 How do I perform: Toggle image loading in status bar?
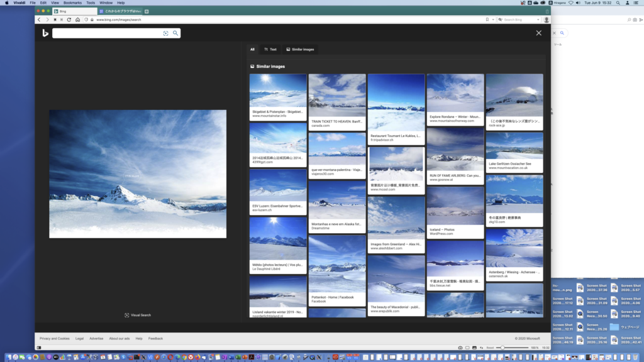(474, 348)
